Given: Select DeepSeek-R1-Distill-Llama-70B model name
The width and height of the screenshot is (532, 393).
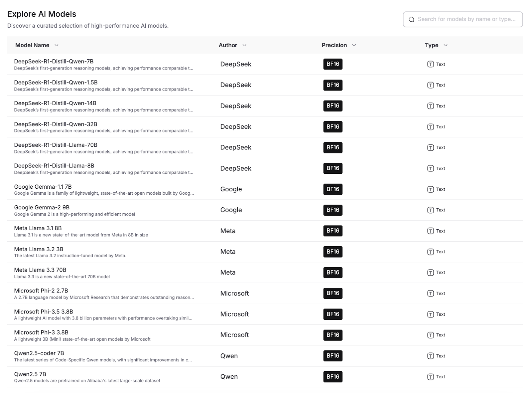Looking at the screenshot, I should click(56, 145).
